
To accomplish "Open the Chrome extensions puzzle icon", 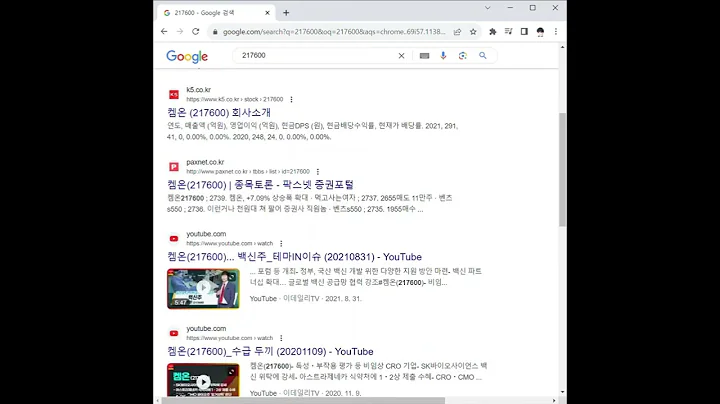I will (x=493, y=32).
